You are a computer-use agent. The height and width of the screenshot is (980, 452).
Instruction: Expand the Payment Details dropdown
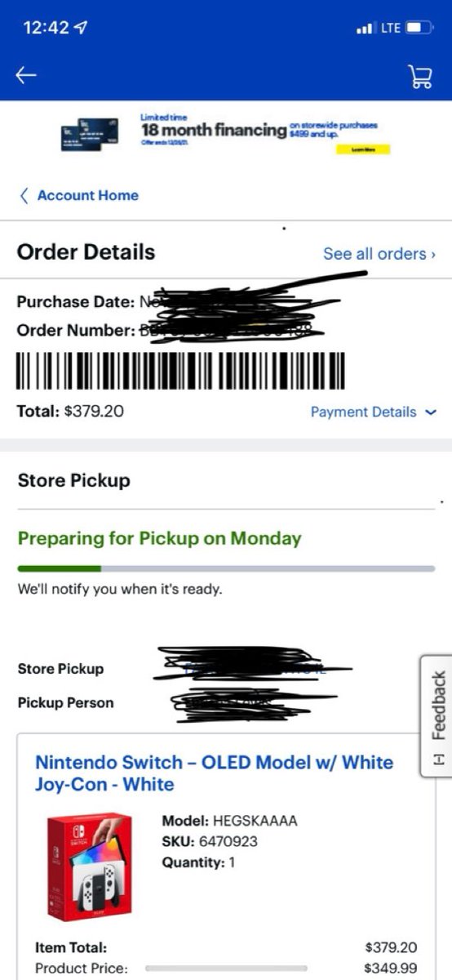(374, 412)
